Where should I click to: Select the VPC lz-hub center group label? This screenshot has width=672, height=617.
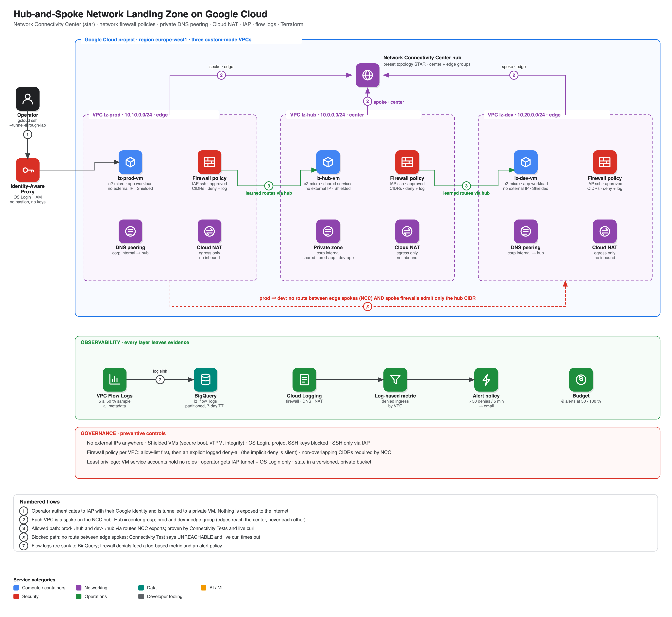(327, 115)
